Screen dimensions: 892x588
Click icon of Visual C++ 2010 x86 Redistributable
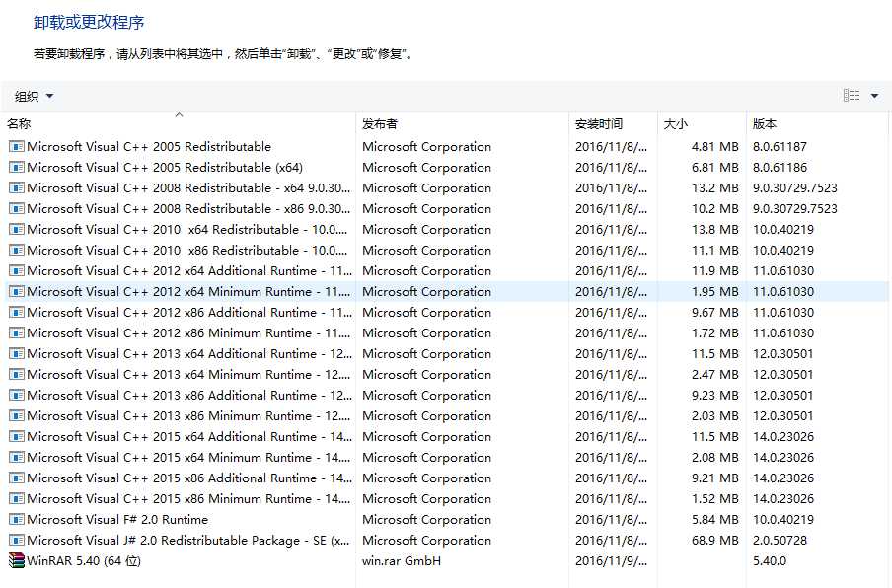(x=17, y=251)
